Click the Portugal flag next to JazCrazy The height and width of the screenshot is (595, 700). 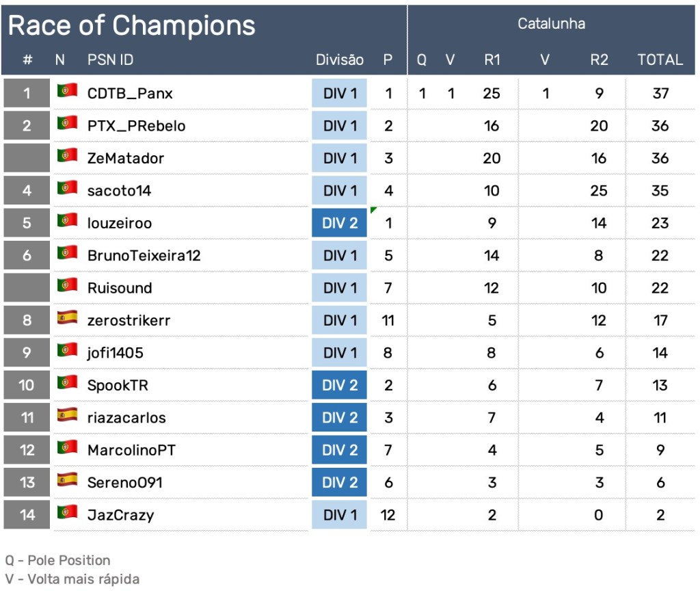[67, 512]
